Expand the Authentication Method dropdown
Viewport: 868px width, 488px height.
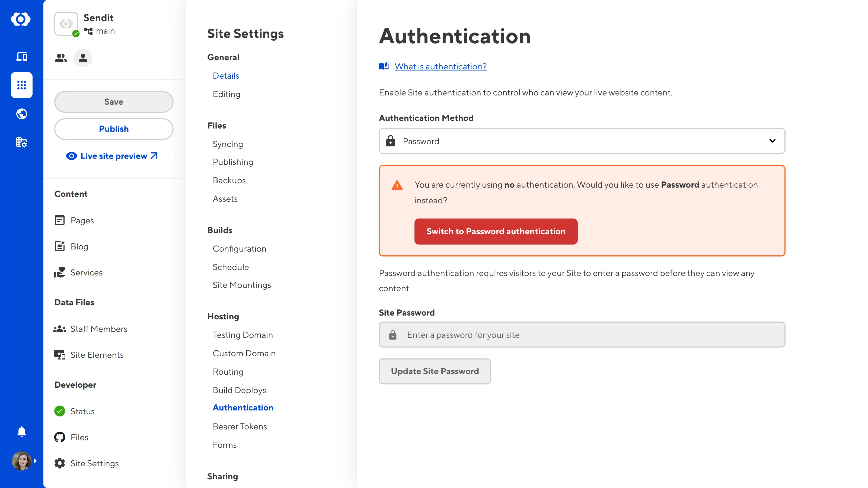[581, 141]
